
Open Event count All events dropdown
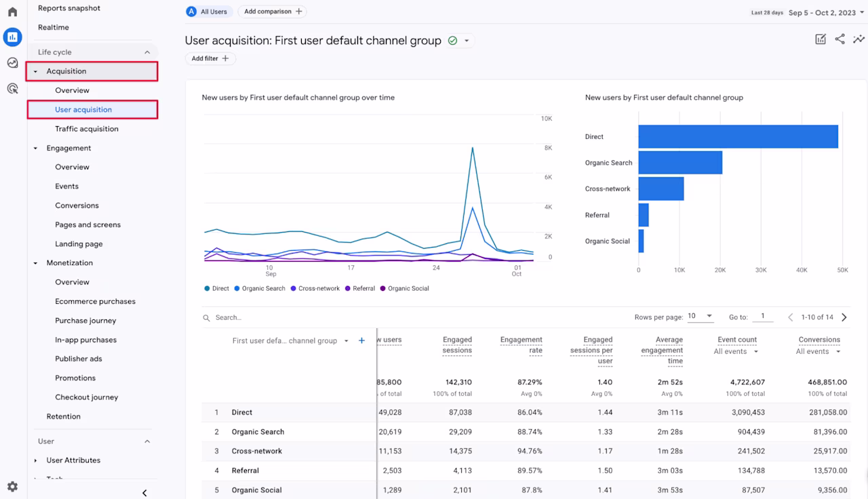click(736, 351)
